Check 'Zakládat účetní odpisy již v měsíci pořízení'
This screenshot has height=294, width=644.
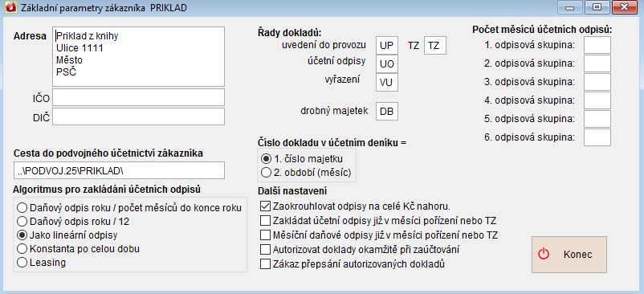click(265, 220)
